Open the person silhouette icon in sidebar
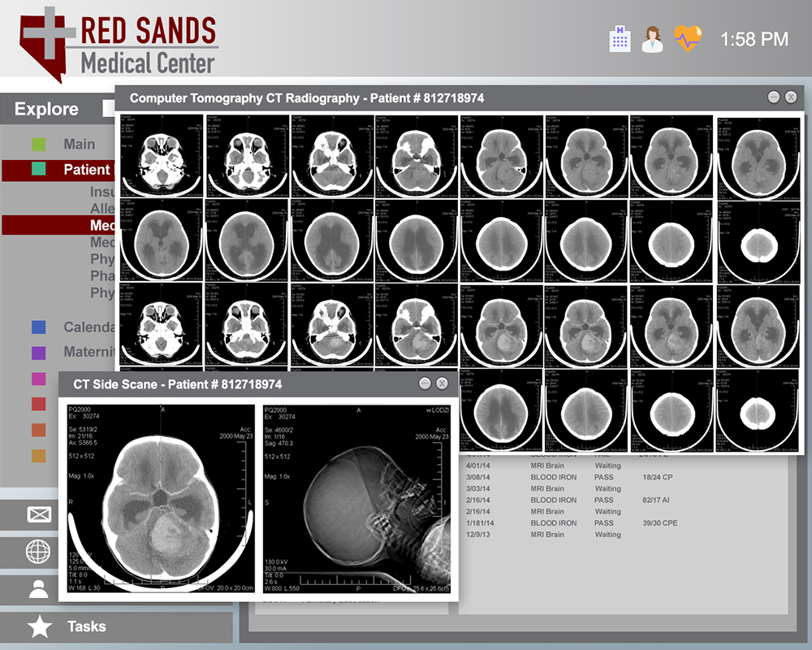Image resolution: width=812 pixels, height=650 pixels. click(x=39, y=589)
